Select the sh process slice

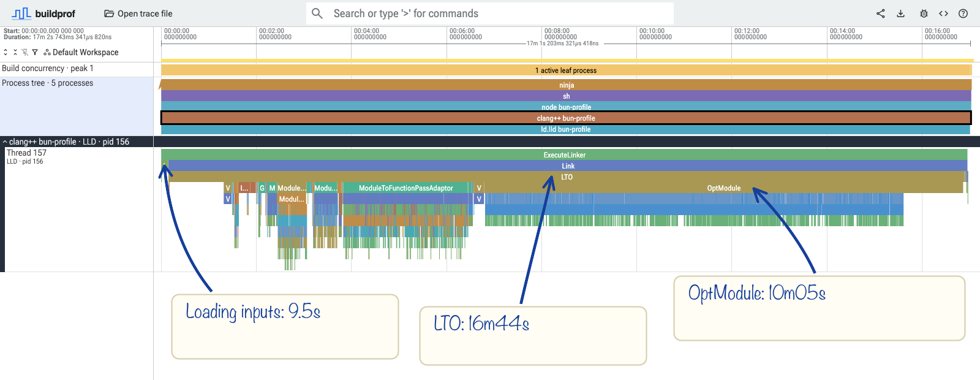566,96
